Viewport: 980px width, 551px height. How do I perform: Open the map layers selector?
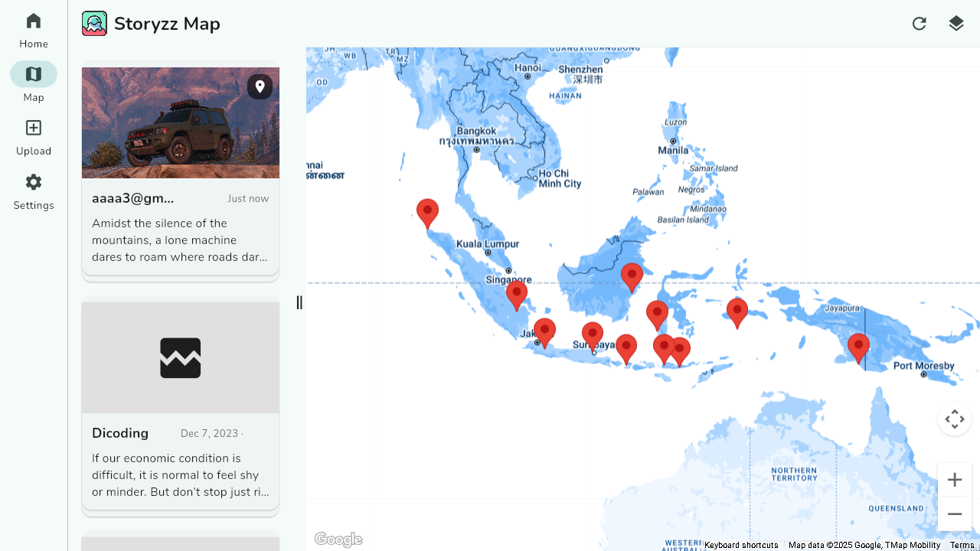[955, 24]
